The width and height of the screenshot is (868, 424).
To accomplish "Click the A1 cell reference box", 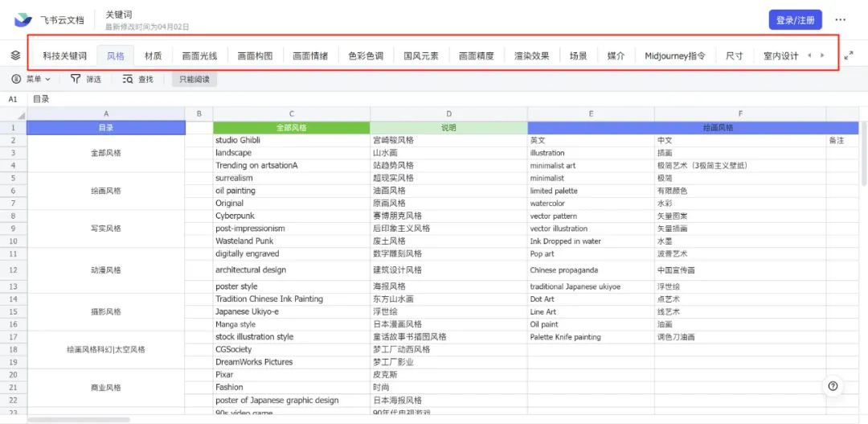I will [14, 99].
